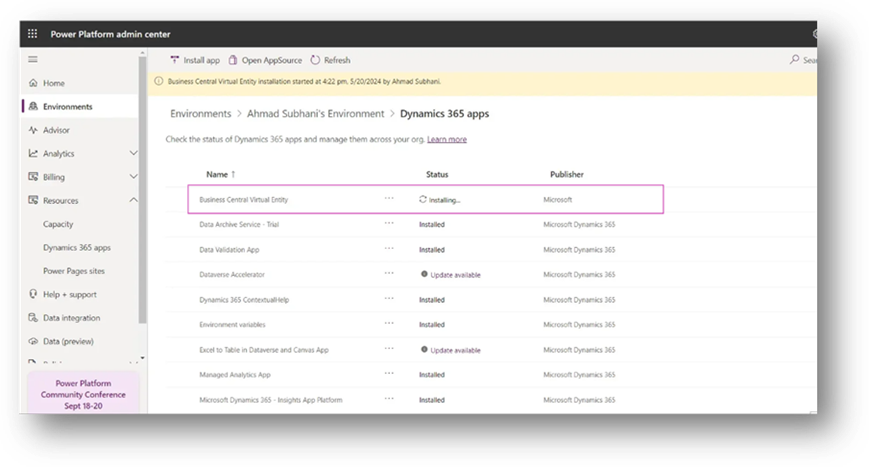Open Power Platform Community Conference banner

click(x=83, y=394)
